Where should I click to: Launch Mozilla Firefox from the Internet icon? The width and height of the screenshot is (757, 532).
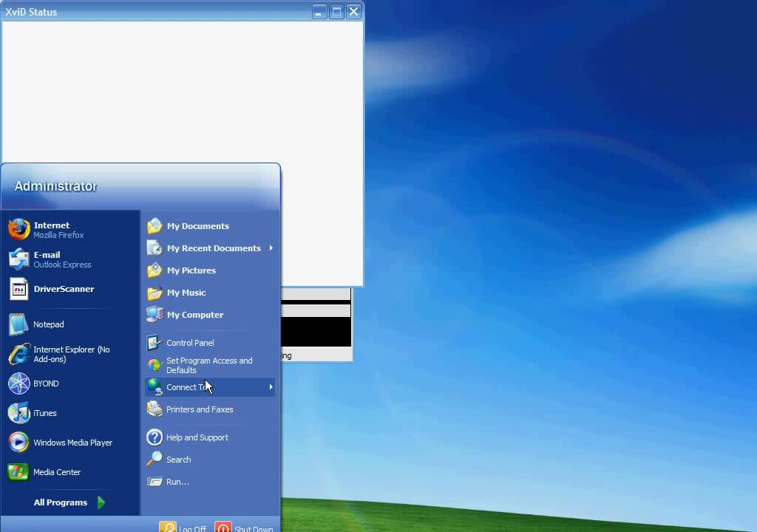click(x=18, y=230)
